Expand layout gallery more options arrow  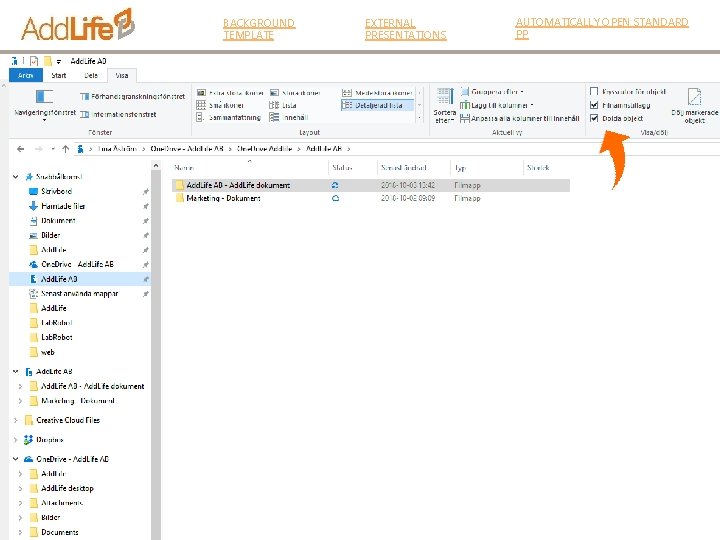click(x=419, y=118)
